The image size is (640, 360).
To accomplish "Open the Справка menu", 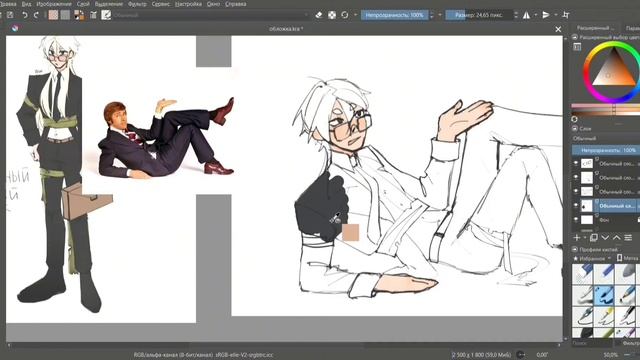I will coord(236,4).
